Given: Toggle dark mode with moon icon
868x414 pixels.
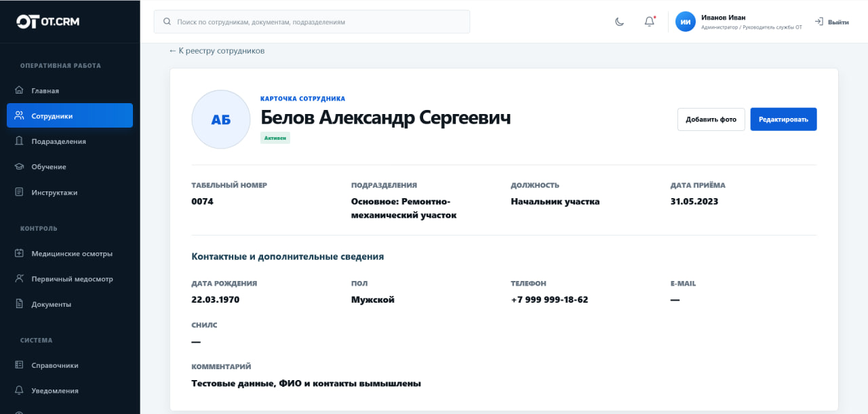Looking at the screenshot, I should pos(619,22).
